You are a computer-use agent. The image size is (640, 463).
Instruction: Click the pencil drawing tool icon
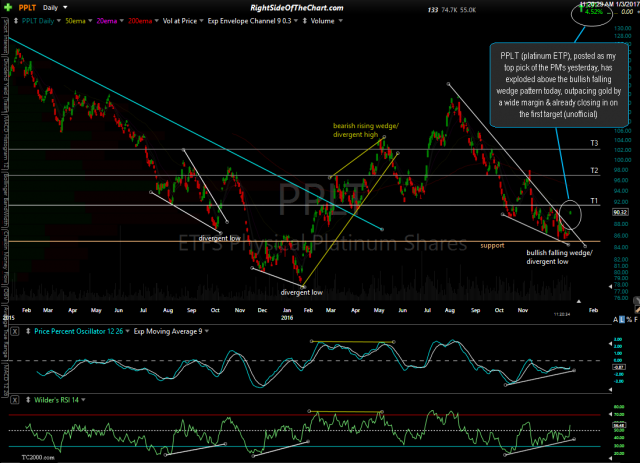tap(636, 309)
